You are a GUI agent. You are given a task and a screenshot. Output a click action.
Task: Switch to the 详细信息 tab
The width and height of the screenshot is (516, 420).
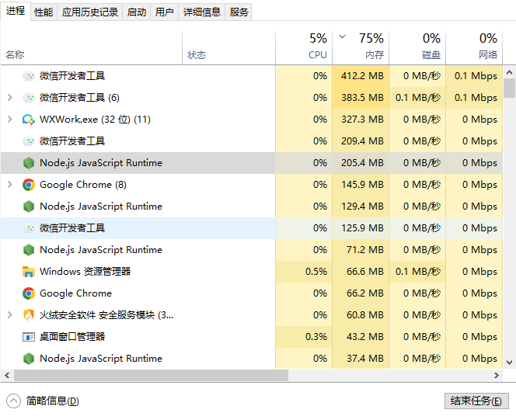(202, 12)
